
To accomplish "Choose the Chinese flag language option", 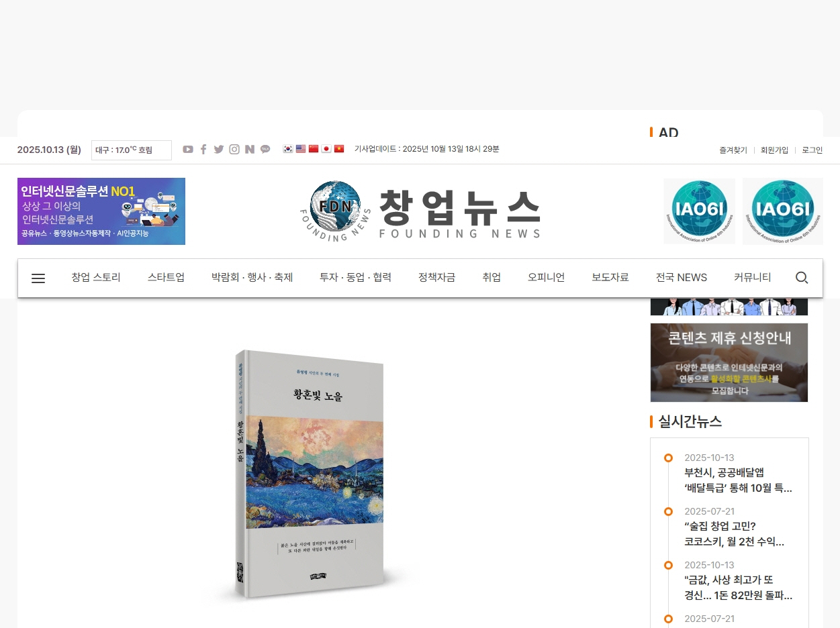I will [x=314, y=149].
